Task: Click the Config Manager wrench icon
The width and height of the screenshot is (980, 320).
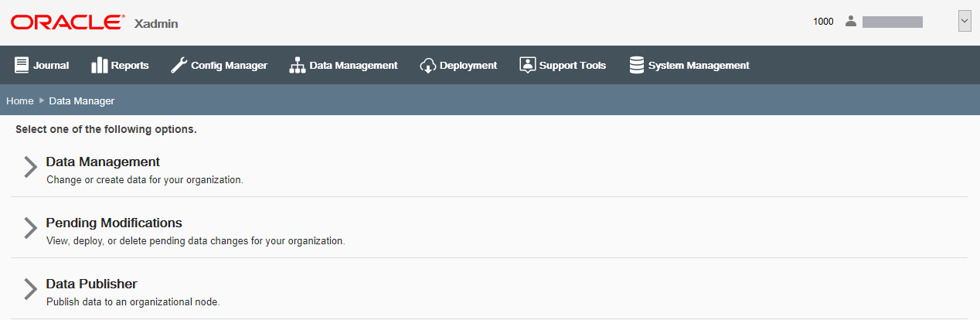Action: coord(179,66)
